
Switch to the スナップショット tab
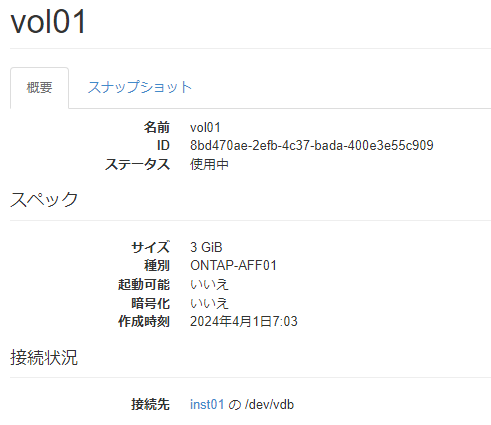pos(140,87)
